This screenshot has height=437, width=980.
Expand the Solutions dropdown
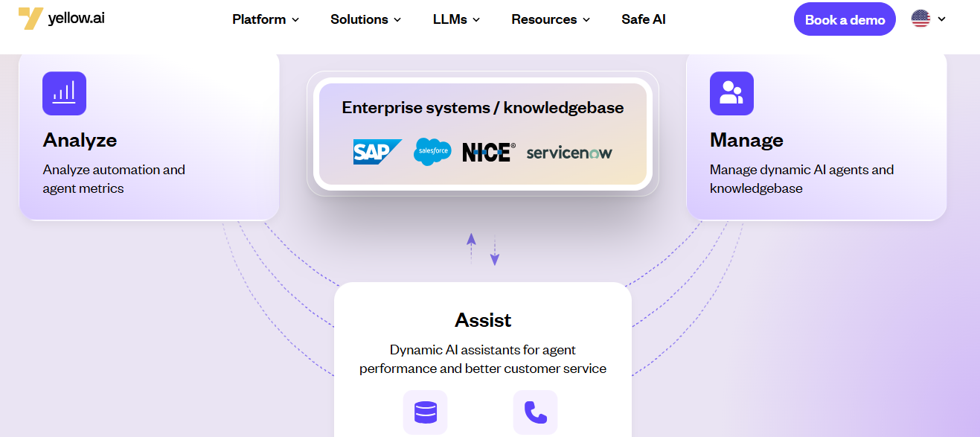(x=366, y=19)
